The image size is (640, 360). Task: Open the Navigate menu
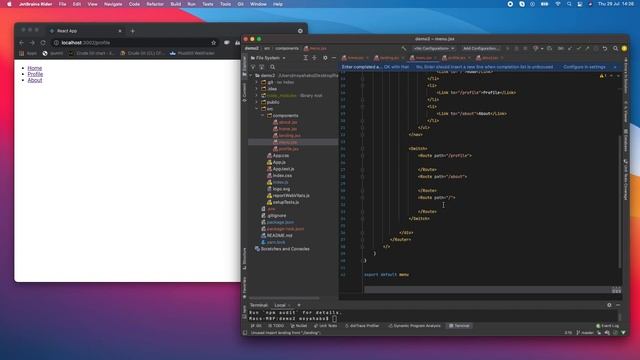pyautogui.click(x=113, y=4)
